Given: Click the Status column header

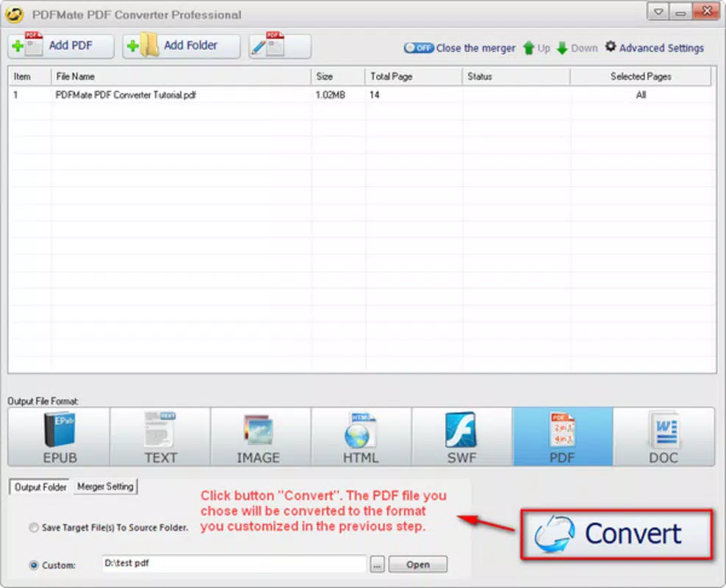Looking at the screenshot, I should [x=516, y=76].
